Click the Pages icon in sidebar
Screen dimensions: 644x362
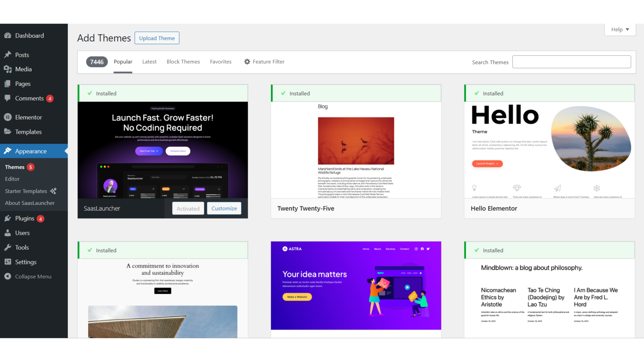click(x=8, y=84)
